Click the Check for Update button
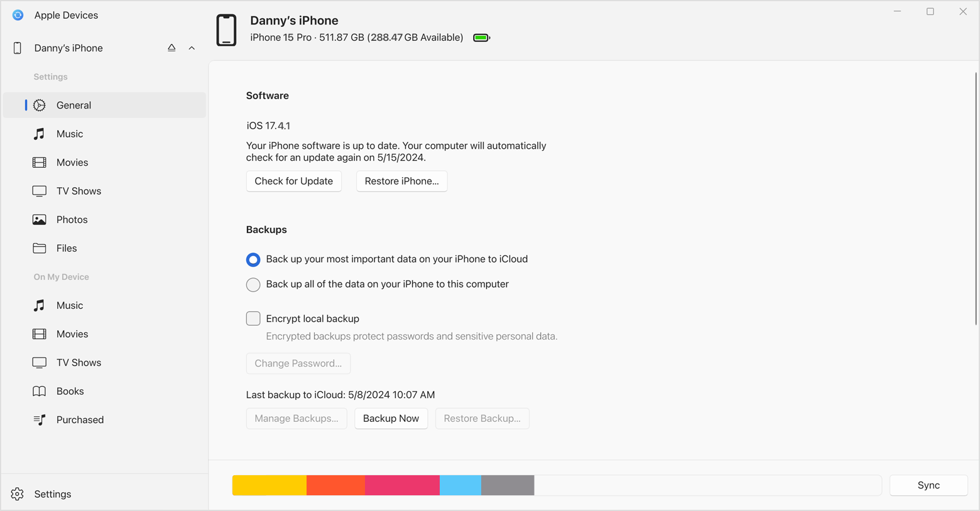The width and height of the screenshot is (980, 511). (x=293, y=181)
